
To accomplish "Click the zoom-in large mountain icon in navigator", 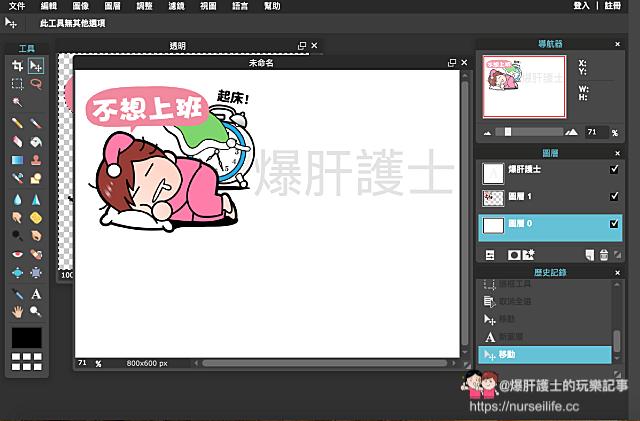I will tap(571, 132).
